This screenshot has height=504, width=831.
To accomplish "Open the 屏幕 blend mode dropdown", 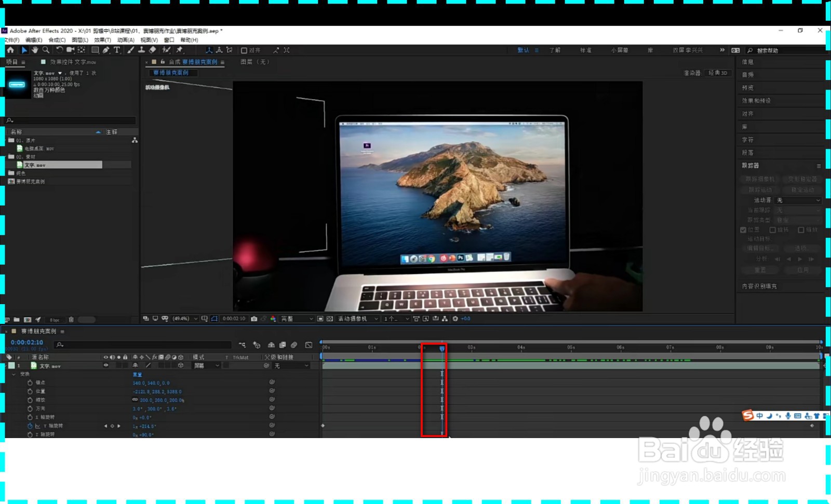I will point(207,365).
